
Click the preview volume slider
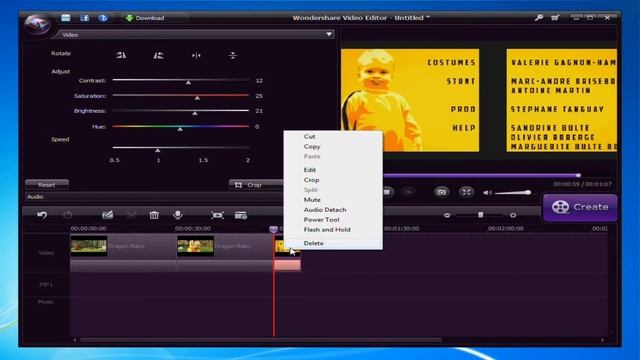click(x=513, y=192)
